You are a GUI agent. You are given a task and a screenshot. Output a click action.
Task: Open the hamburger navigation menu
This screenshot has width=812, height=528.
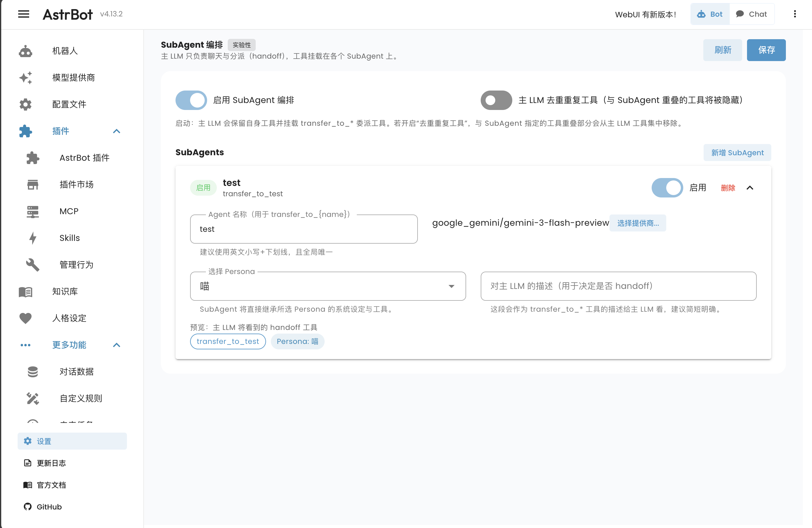point(24,14)
